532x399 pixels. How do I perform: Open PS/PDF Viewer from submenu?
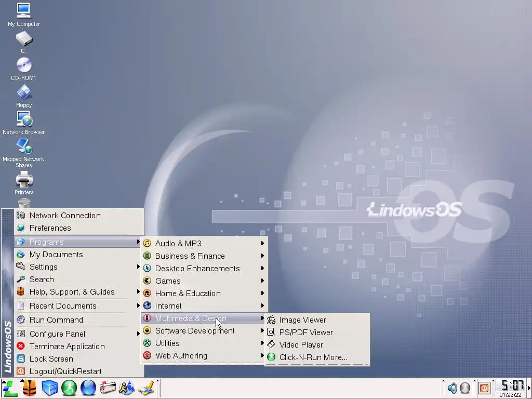pyautogui.click(x=317, y=332)
